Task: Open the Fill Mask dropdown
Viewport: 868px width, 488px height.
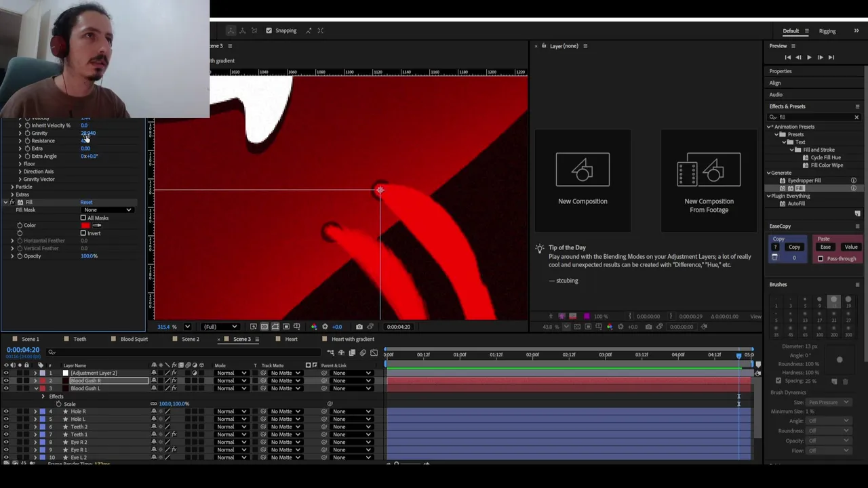Action: click(108, 210)
